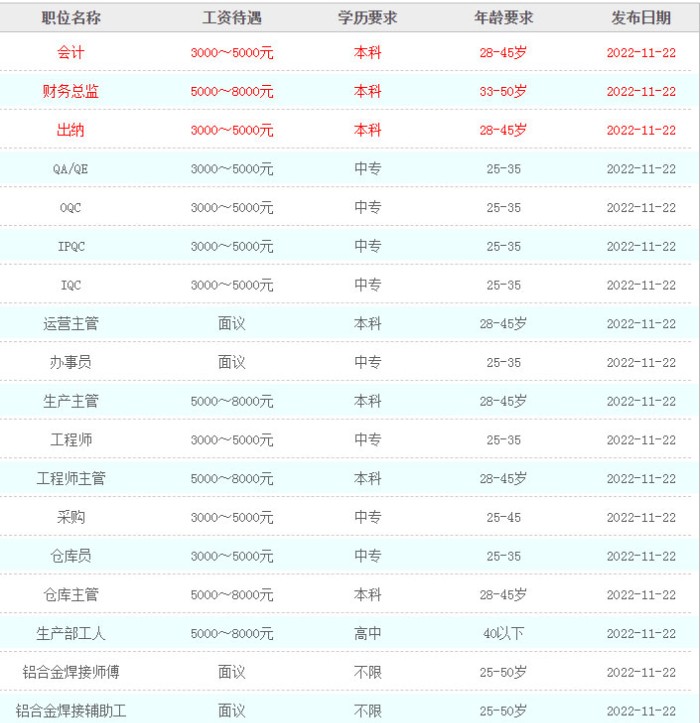
Task: Open the 生产部工人 job listing
Action: (71, 633)
